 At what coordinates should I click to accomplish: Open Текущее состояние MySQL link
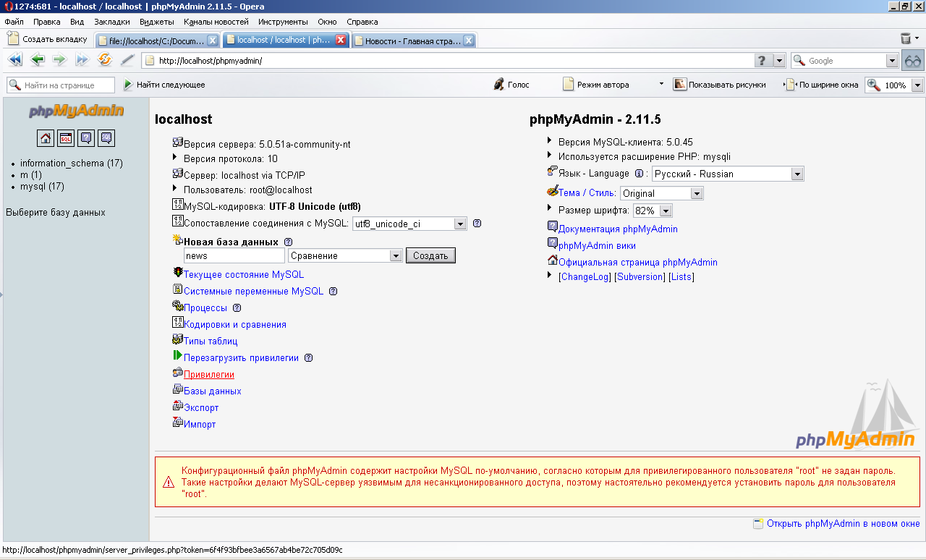click(x=244, y=275)
